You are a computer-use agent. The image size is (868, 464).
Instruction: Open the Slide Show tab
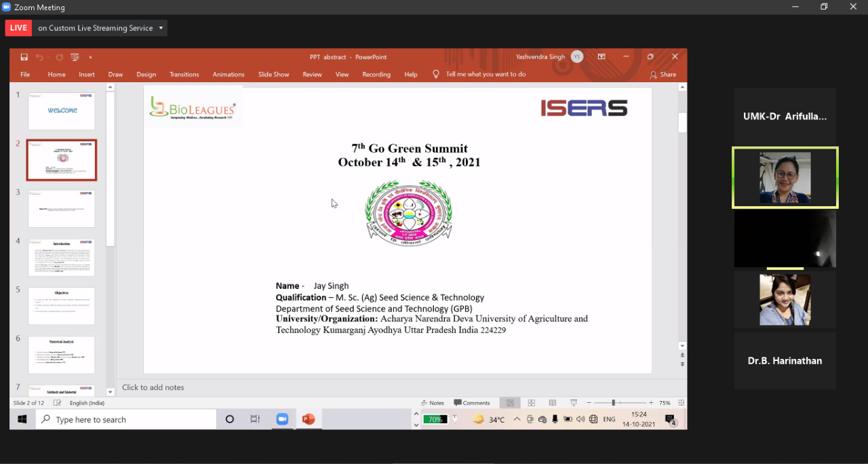pyautogui.click(x=273, y=75)
